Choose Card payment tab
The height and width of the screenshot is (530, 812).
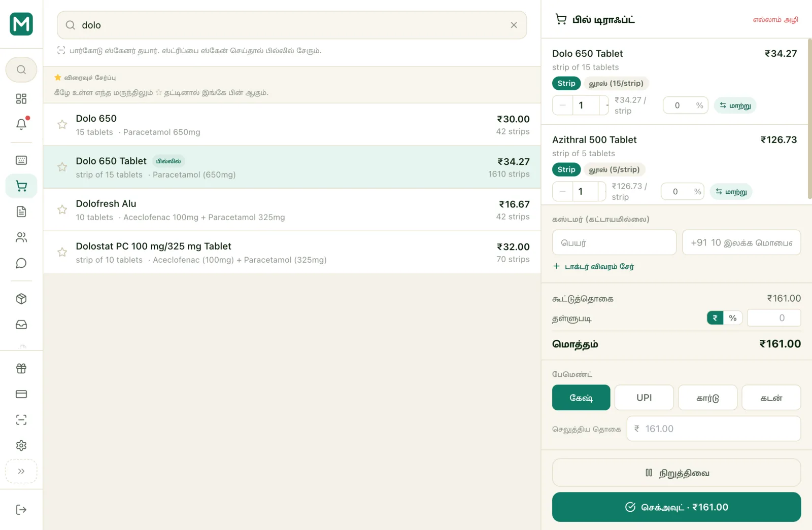[707, 398]
